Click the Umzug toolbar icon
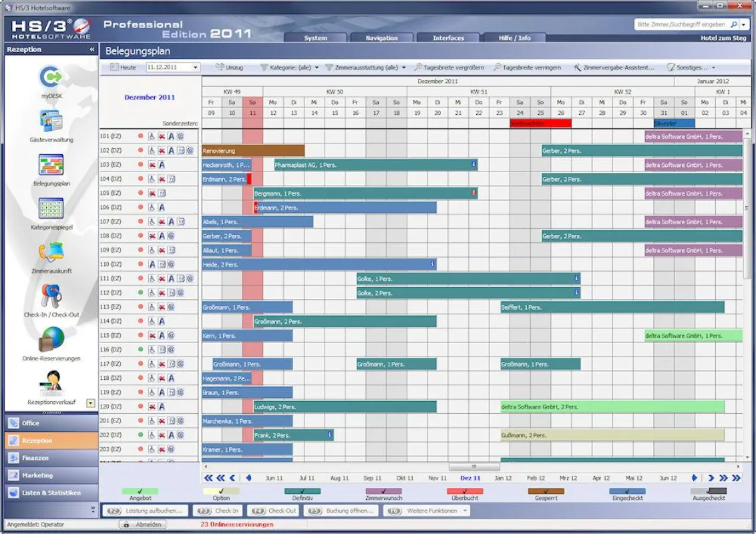This screenshot has width=756, height=534. (x=219, y=67)
